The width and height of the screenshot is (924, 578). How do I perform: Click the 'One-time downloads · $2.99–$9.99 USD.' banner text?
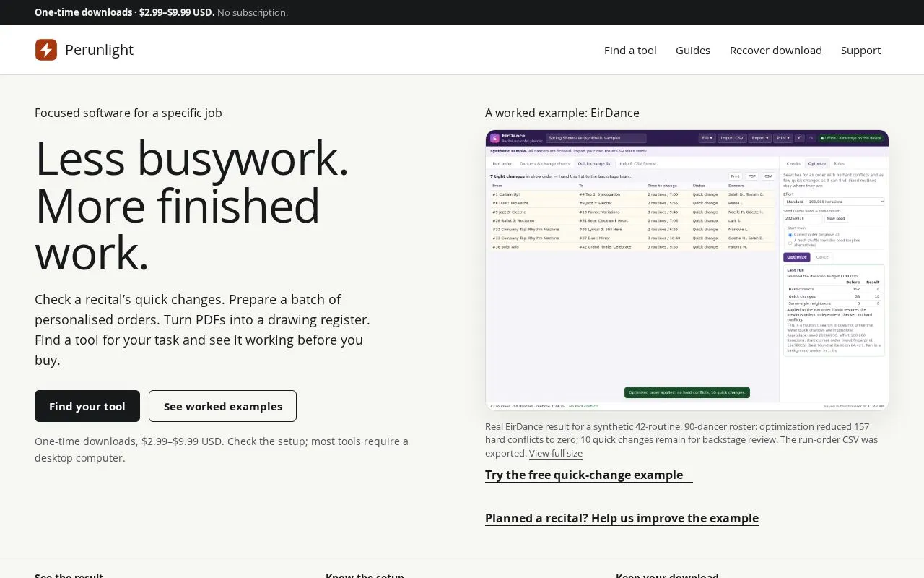(x=125, y=12)
